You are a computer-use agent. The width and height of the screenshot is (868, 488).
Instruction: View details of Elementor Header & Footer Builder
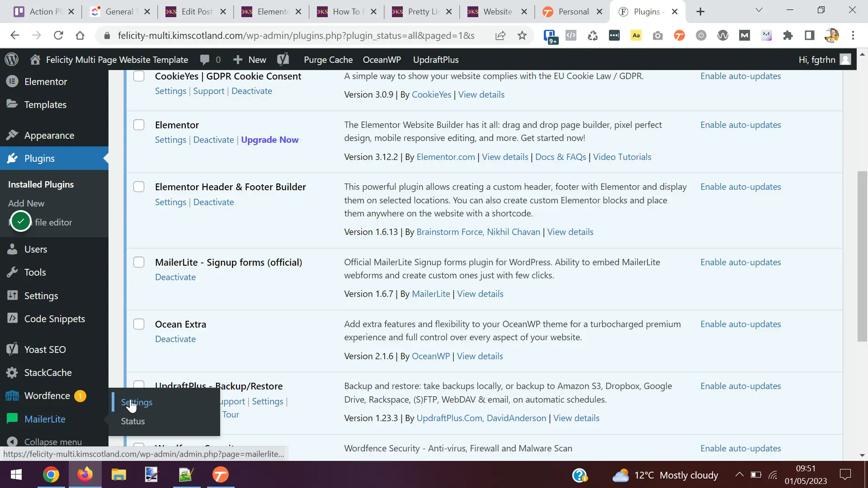click(x=570, y=232)
